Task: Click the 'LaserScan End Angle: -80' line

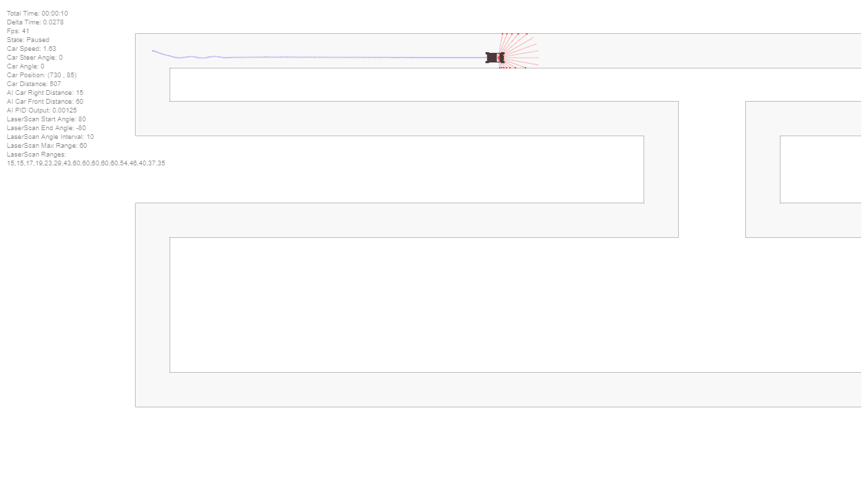Action: 46,128
